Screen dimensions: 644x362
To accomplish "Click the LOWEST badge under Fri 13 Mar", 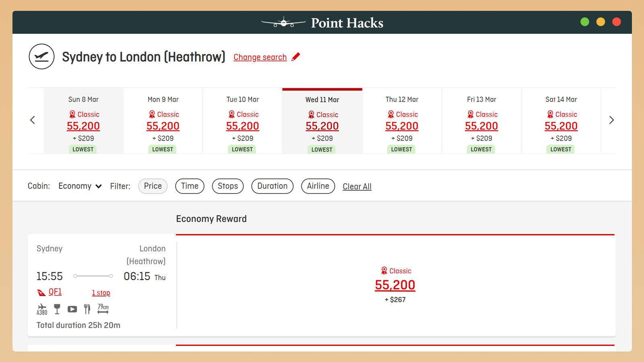I will [481, 149].
